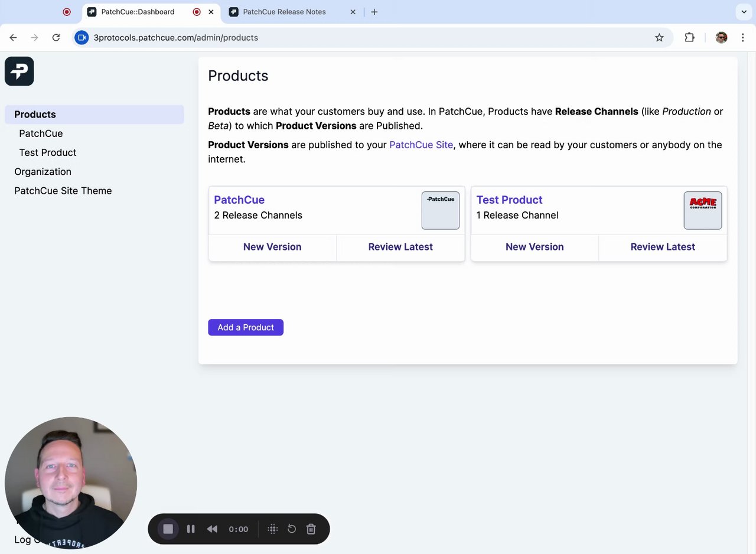Click the camera indicator icon in the address bar
Image resolution: width=756 pixels, height=554 pixels.
click(82, 37)
